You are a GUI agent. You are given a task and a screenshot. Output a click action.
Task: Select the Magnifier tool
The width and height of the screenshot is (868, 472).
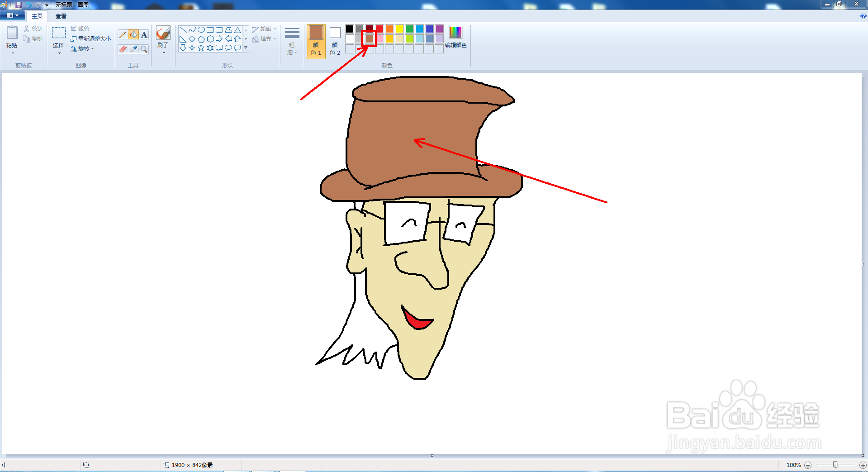click(144, 49)
